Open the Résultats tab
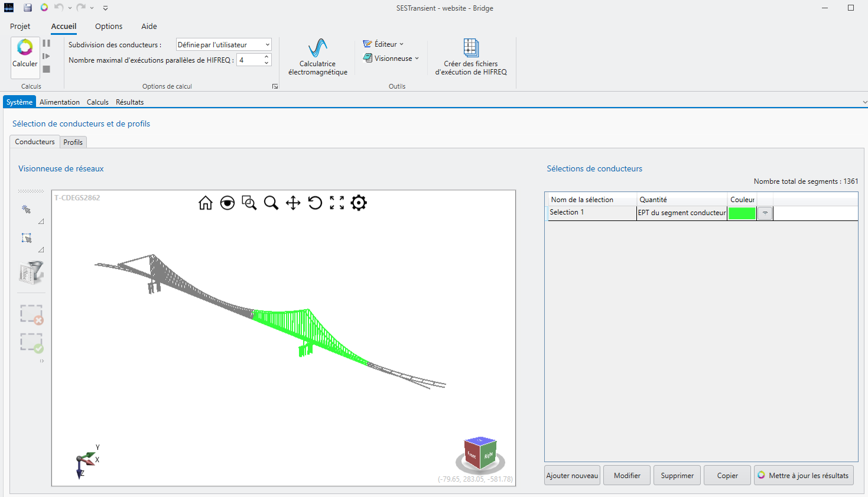The image size is (868, 497). [x=129, y=102]
